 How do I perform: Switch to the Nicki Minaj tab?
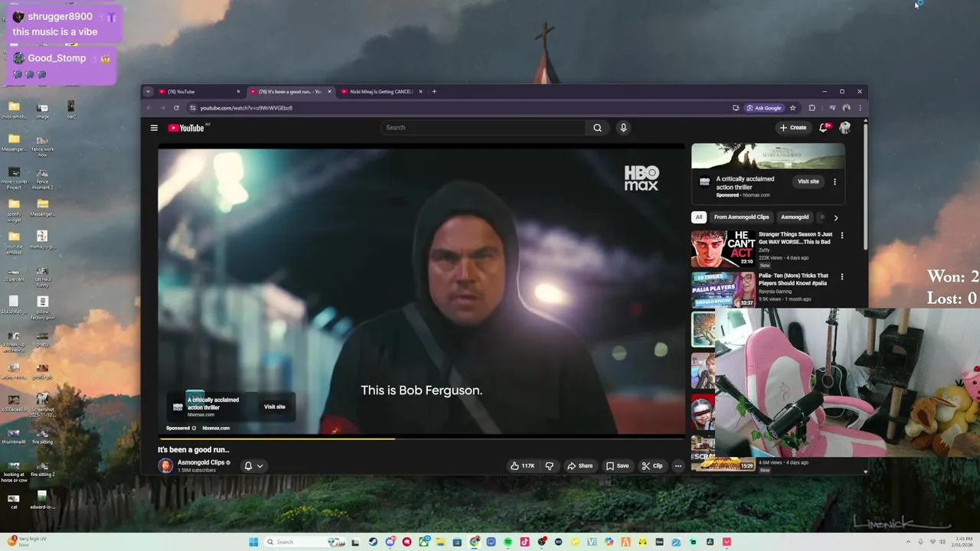(382, 92)
